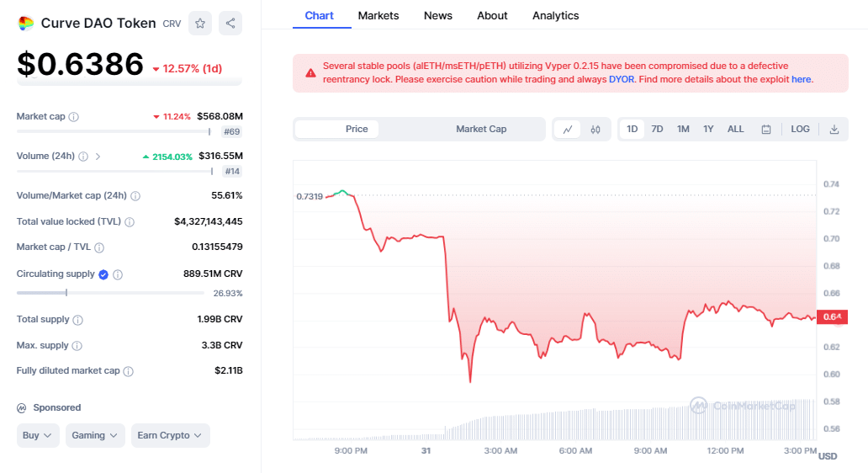Select 1M time range
The image size is (868, 473).
coord(683,129)
